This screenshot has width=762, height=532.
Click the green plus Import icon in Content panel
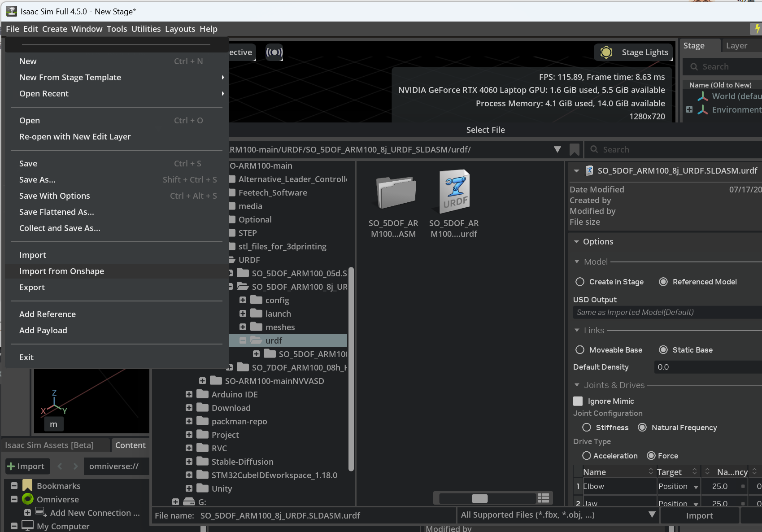tap(11, 467)
